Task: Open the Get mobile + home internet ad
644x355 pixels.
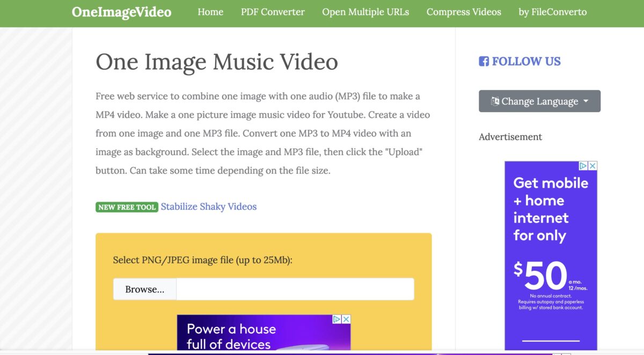Action: (551, 256)
